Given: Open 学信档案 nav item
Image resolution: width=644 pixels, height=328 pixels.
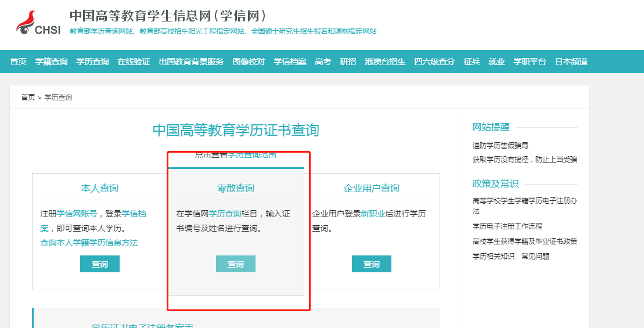Looking at the screenshot, I should (x=290, y=62).
